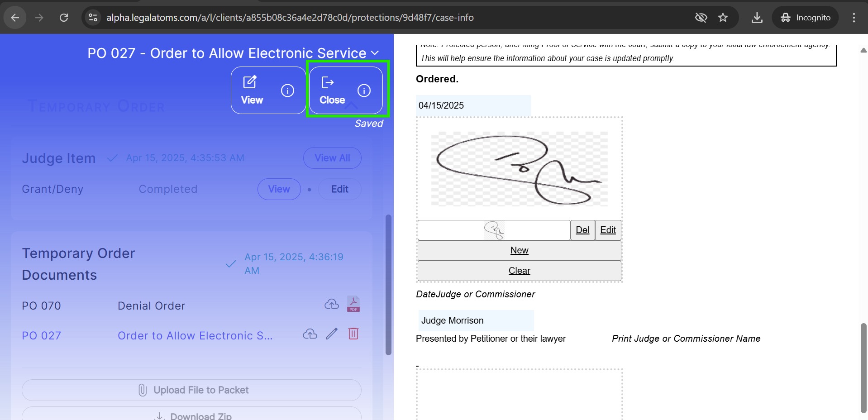Upload cloud icon for PO 070 Denial Order

pyautogui.click(x=332, y=304)
